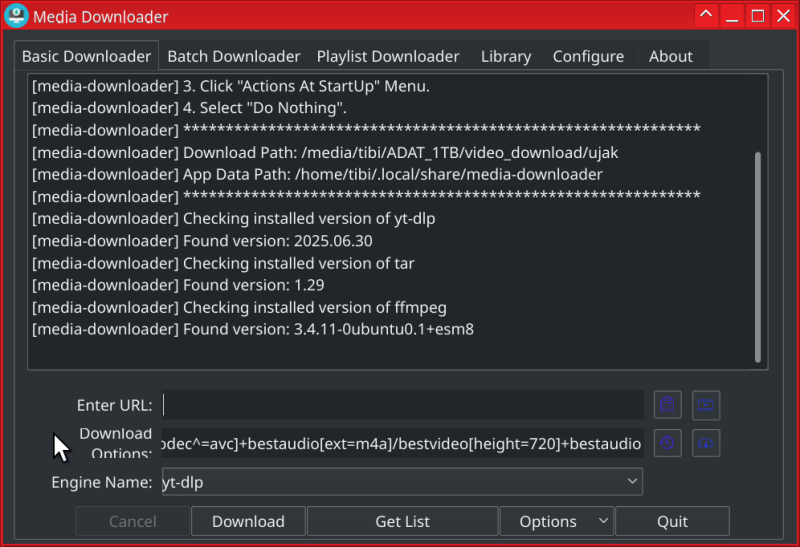The height and width of the screenshot is (547, 800).
Task: Close the Media Downloader window
Action: [784, 16]
